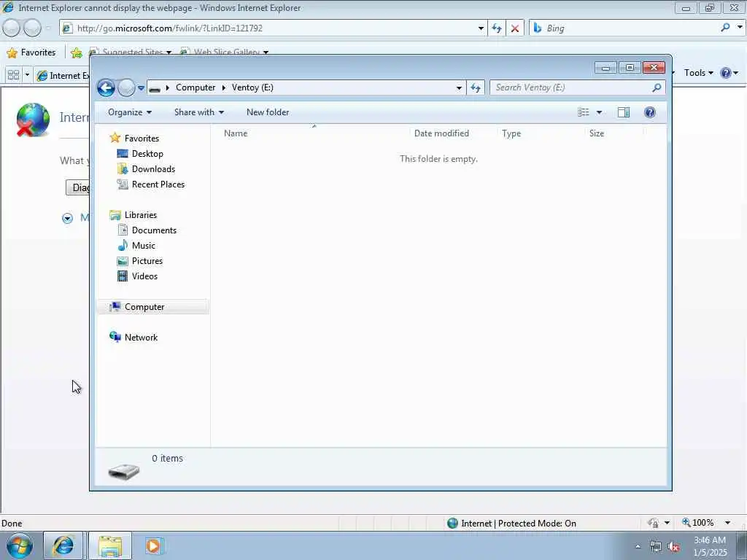Open the Organize menu
Screen dimensions: 747x560
[x=130, y=112]
